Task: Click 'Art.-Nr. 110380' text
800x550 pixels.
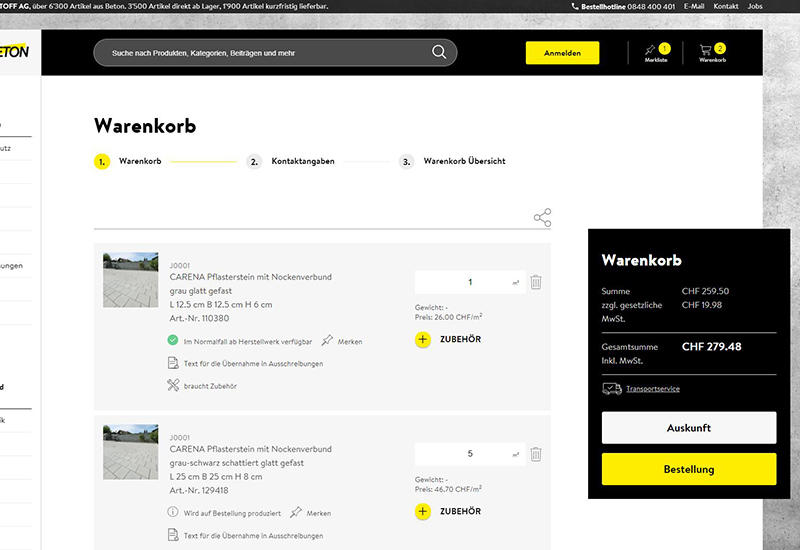Action: coord(199,318)
